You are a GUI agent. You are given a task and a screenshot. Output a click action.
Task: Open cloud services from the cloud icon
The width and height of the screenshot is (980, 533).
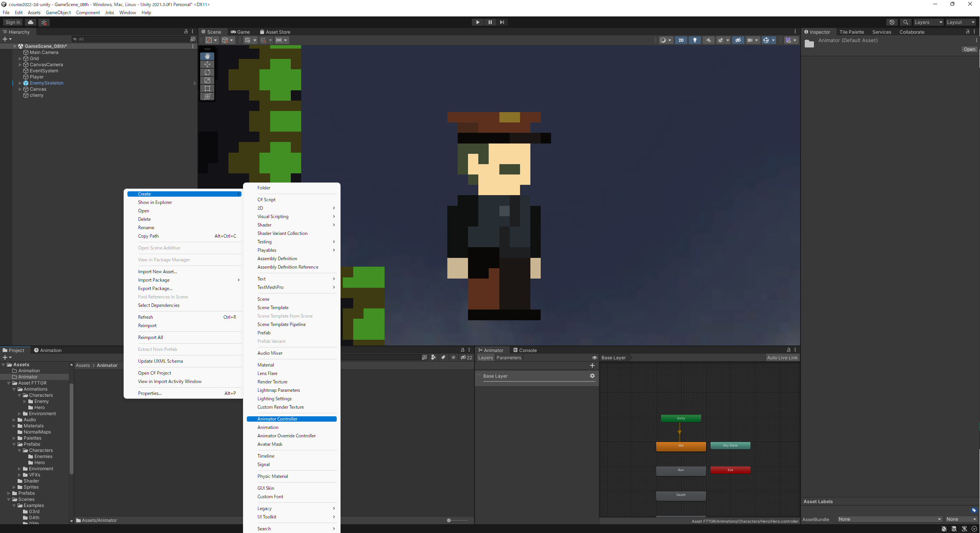tap(31, 22)
